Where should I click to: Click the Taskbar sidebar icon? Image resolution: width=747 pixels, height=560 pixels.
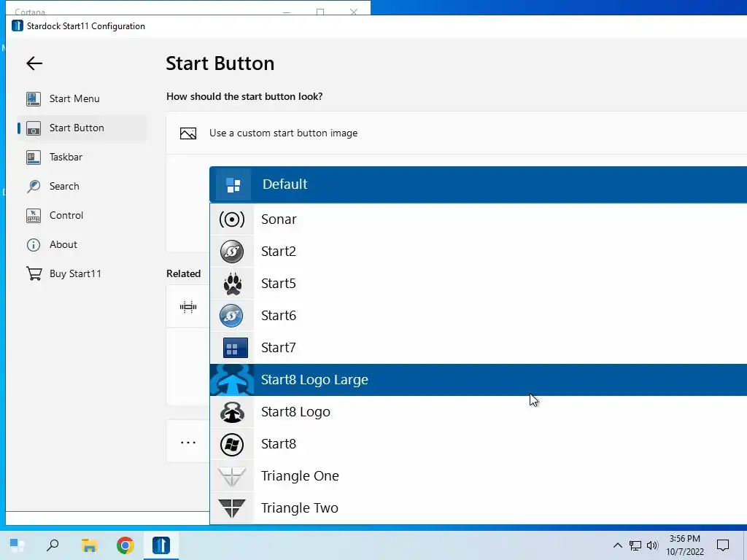tap(34, 157)
